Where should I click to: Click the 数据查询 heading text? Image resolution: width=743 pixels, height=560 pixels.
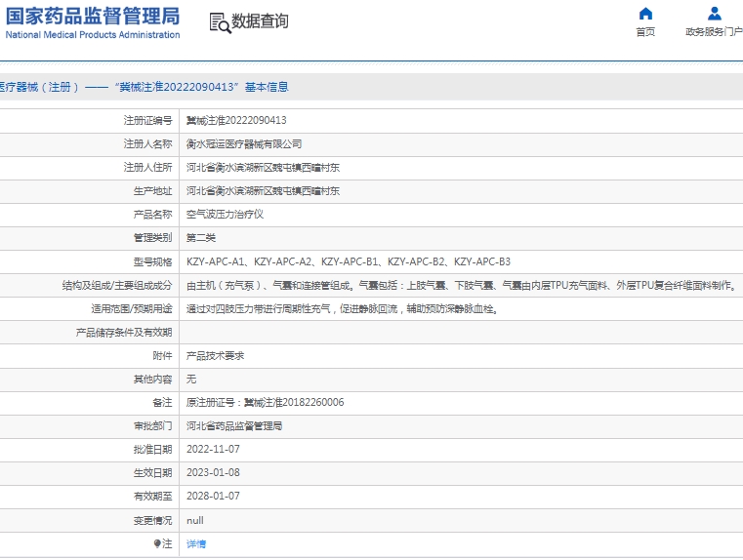pos(260,20)
